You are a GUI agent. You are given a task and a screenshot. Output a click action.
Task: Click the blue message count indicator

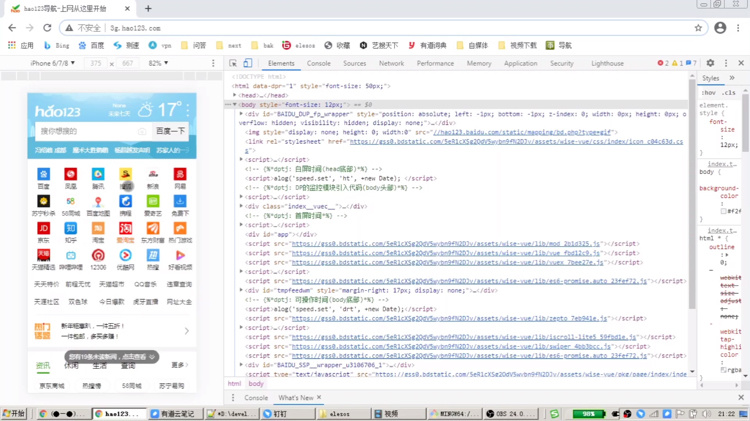pyautogui.click(x=691, y=63)
